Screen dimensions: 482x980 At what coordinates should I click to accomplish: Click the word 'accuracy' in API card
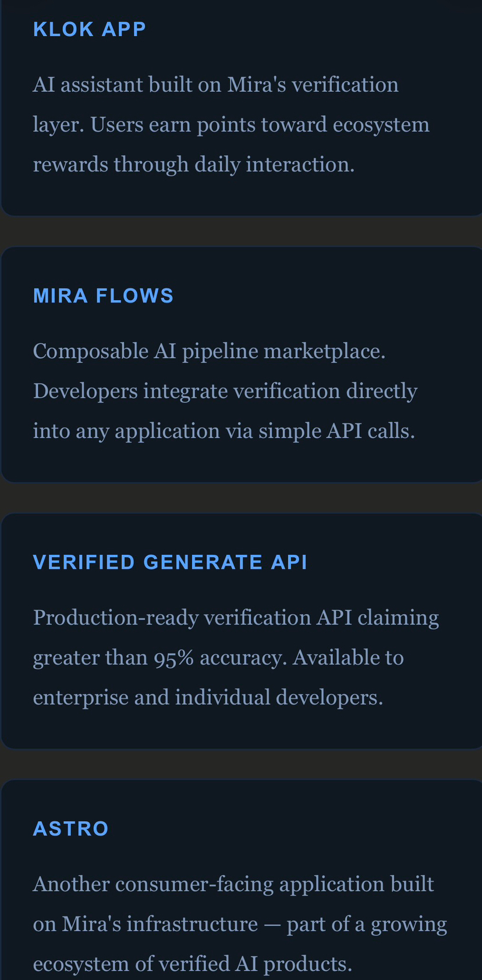[x=240, y=658]
